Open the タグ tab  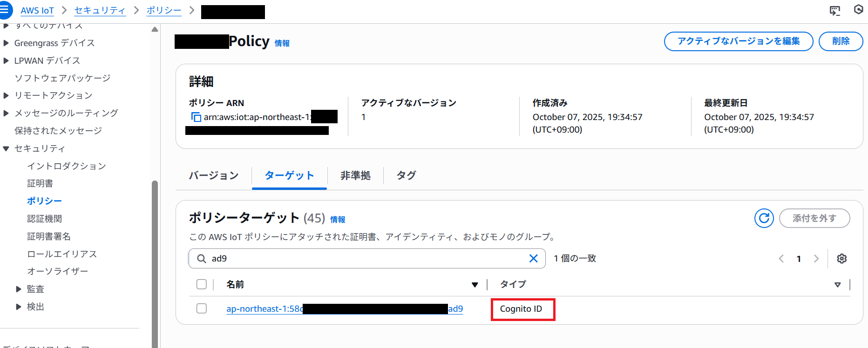point(406,175)
